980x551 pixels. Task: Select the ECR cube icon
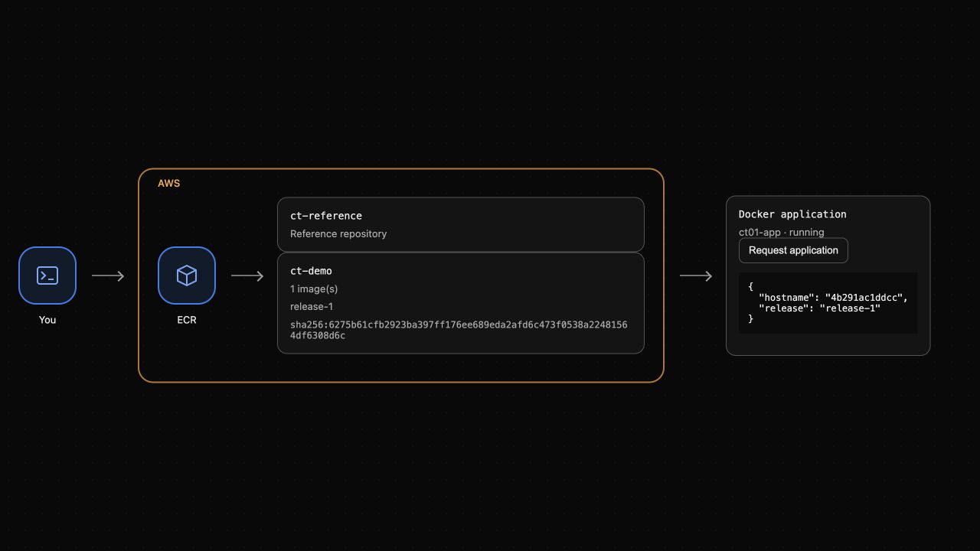[x=187, y=275]
